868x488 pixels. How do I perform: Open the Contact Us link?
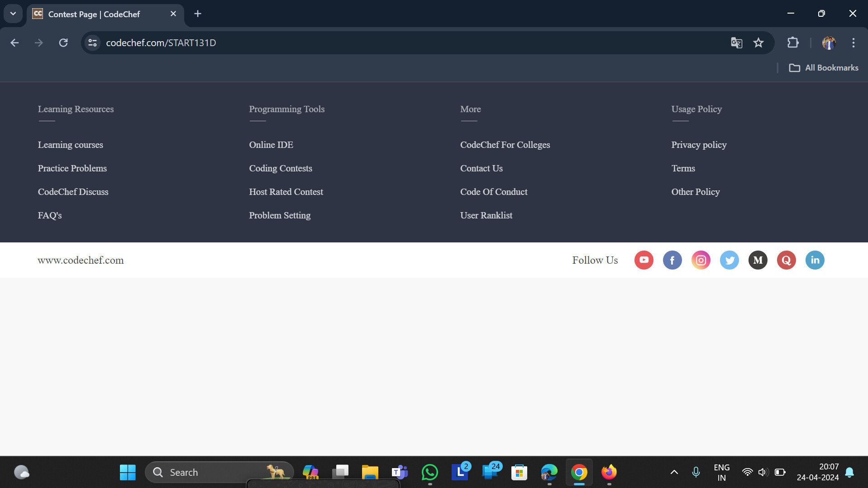481,168
